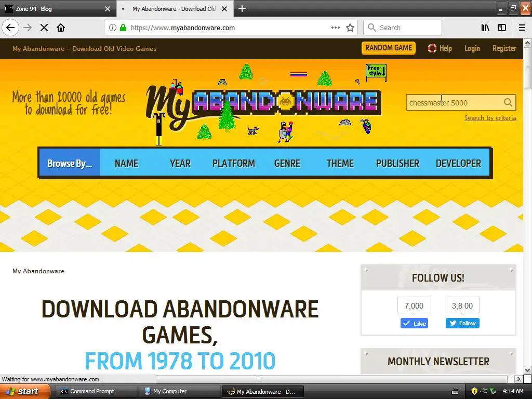Open the Firefox hamburger menu
The image size is (532, 399).
click(522, 28)
